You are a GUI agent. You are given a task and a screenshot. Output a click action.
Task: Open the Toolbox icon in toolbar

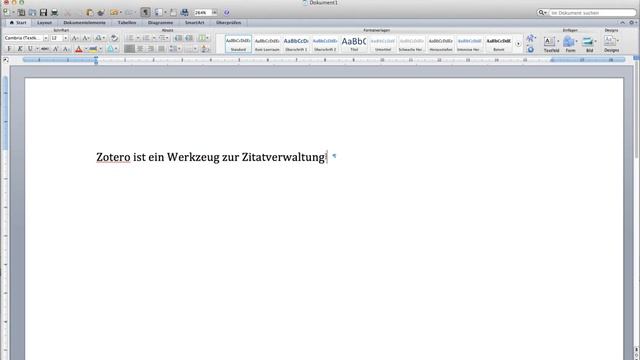point(173,13)
